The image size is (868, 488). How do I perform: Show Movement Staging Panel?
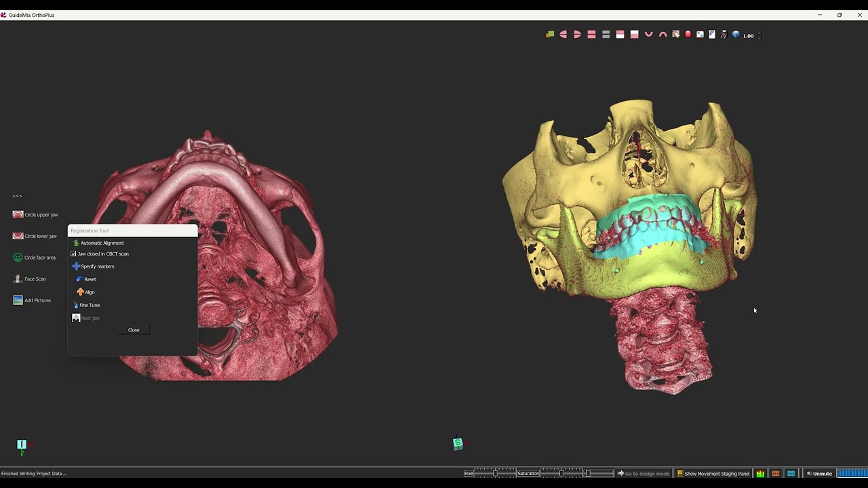tap(713, 473)
